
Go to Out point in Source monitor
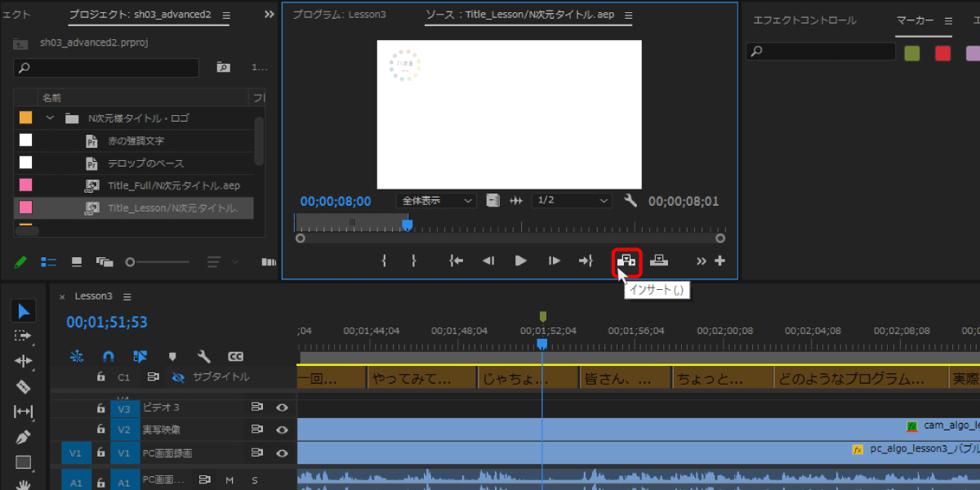(x=586, y=261)
